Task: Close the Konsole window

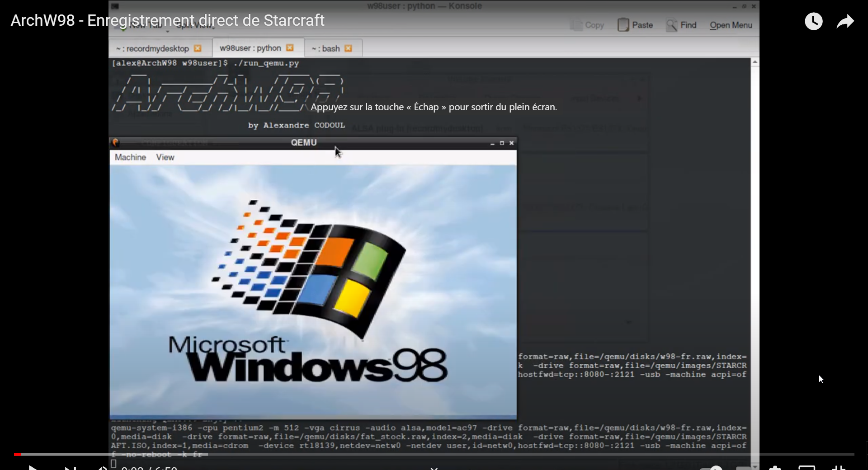Action: tap(754, 6)
